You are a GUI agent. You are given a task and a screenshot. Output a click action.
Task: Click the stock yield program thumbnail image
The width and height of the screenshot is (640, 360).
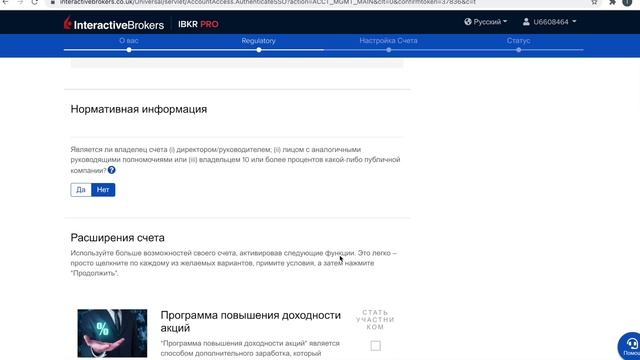coord(112,333)
